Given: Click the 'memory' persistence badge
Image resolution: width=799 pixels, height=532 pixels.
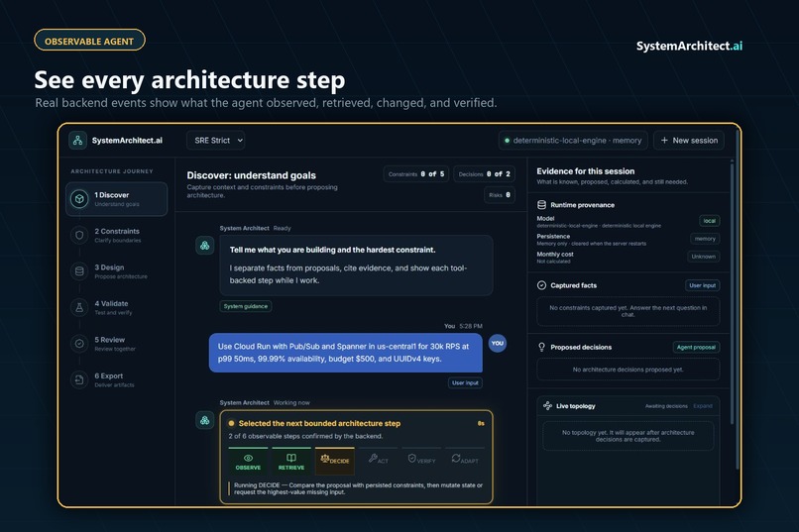Looking at the screenshot, I should (x=705, y=239).
